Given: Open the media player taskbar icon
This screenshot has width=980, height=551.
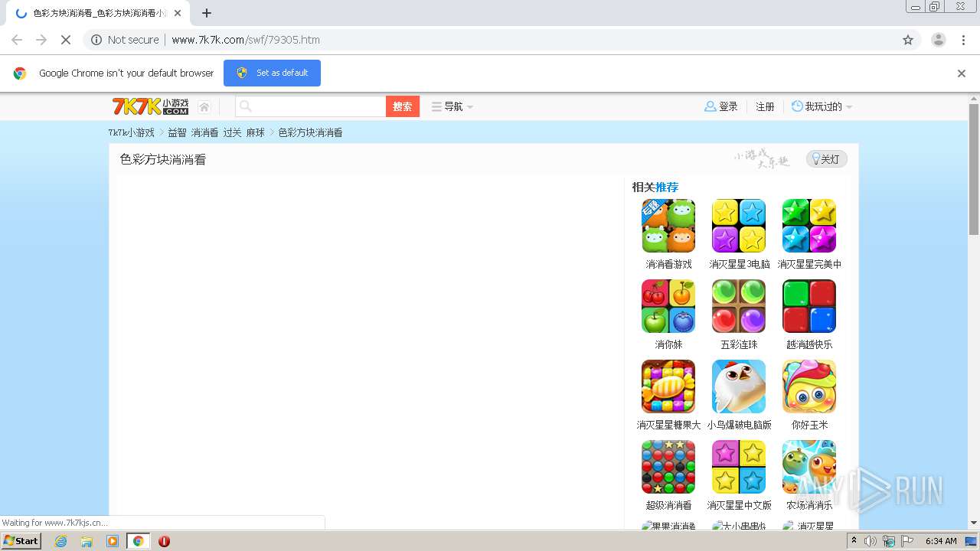Looking at the screenshot, I should (x=113, y=541).
